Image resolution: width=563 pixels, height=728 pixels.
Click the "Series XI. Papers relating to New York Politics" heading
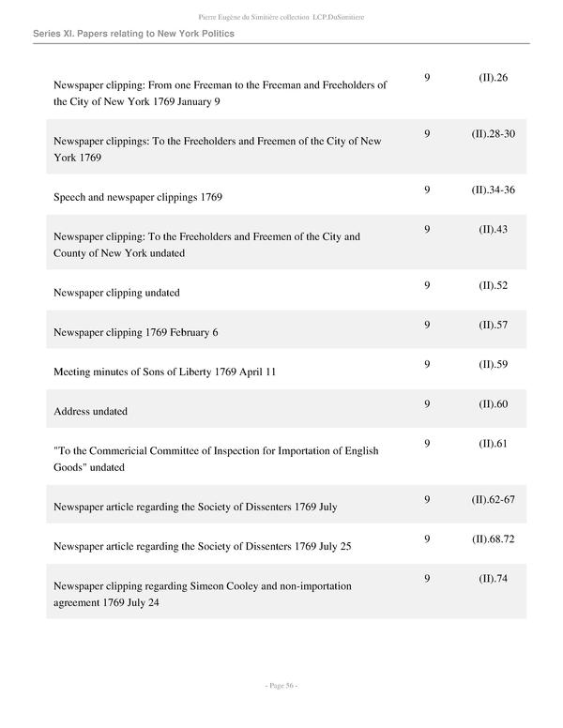[x=133, y=34]
